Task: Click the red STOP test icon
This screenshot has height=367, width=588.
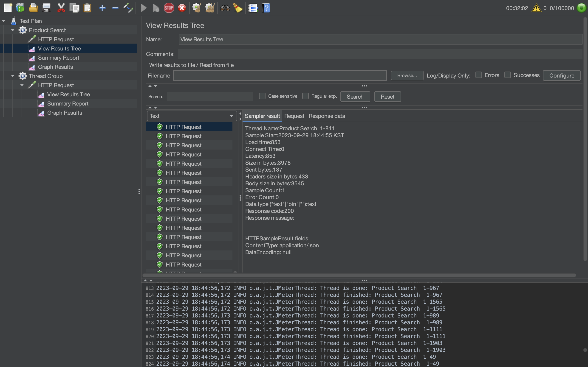Action: point(169,8)
